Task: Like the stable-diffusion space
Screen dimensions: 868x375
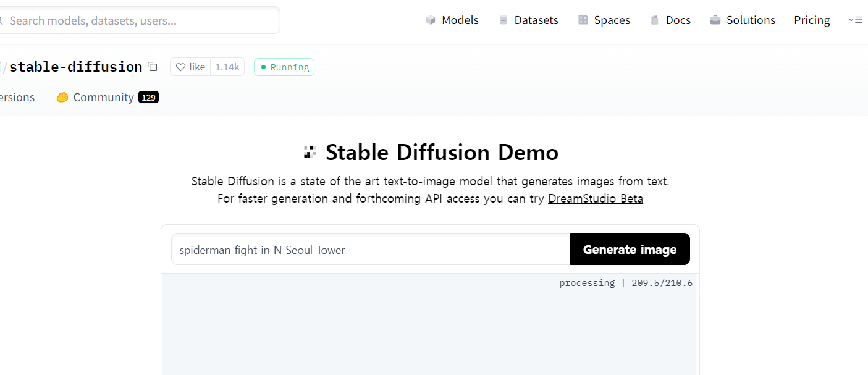Action: click(190, 67)
